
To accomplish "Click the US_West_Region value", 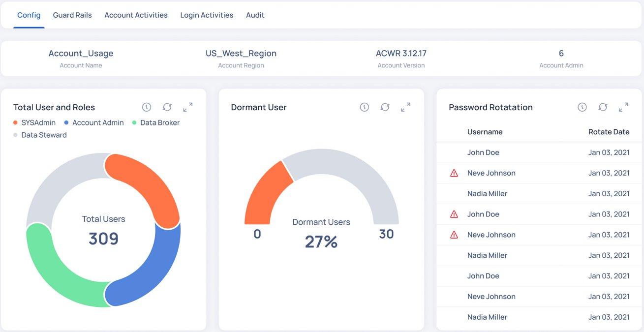I will [241, 53].
